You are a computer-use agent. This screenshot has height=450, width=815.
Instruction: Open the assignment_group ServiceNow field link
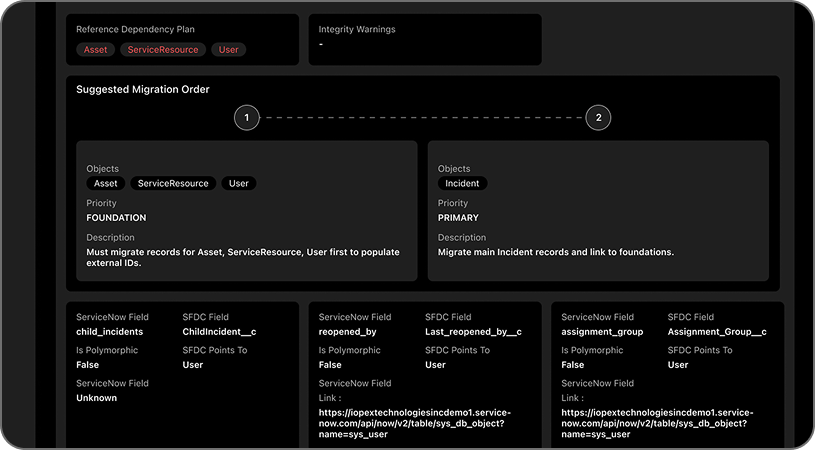coord(656,423)
